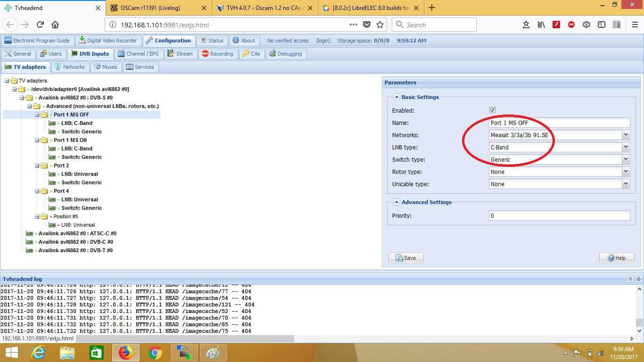Click the log horizontal scrollbar
Image resolution: width=644 pixels, height=362 pixels.
[x=184, y=338]
